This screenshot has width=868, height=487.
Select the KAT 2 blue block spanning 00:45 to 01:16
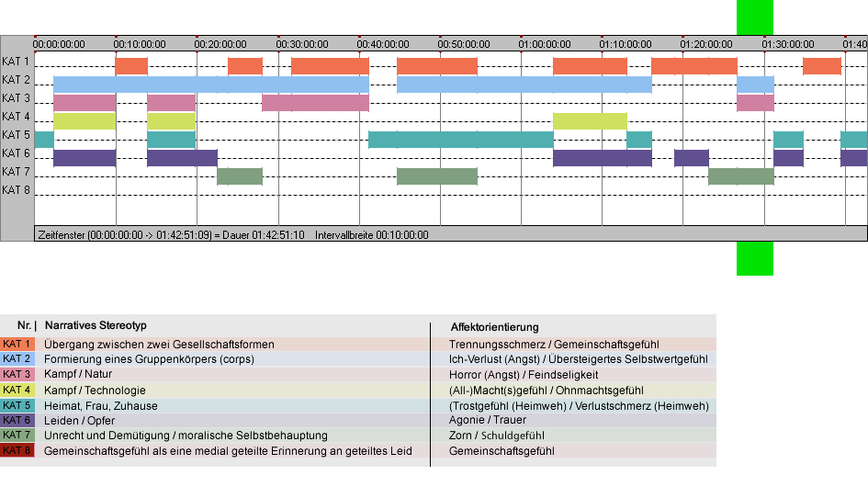pos(524,85)
